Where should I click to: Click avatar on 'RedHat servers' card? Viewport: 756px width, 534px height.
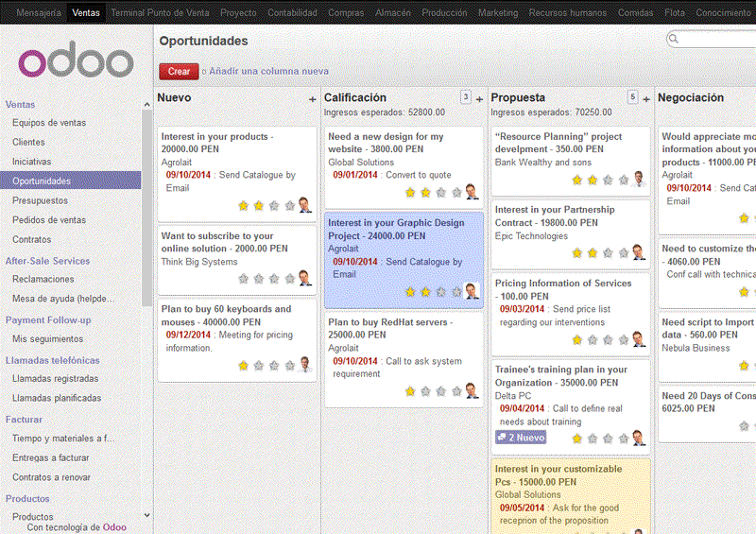click(x=472, y=390)
